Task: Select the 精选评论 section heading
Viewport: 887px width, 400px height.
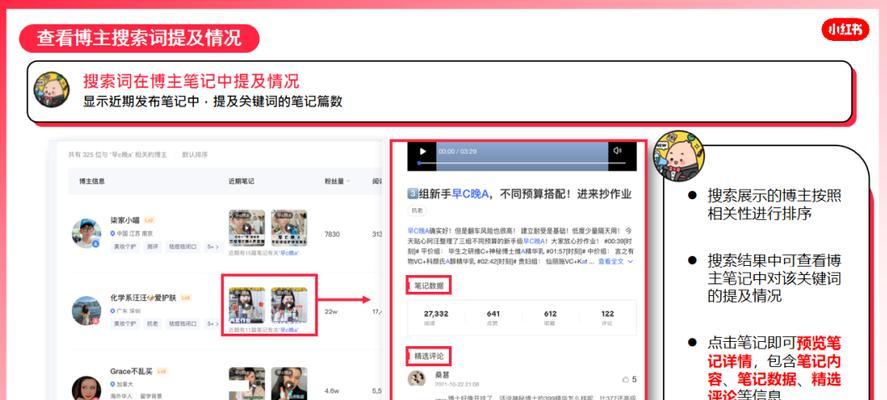Action: [x=429, y=356]
